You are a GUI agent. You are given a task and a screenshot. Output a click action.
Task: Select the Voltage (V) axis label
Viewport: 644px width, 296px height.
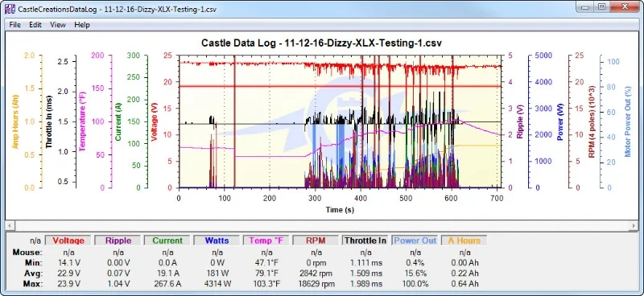point(155,122)
